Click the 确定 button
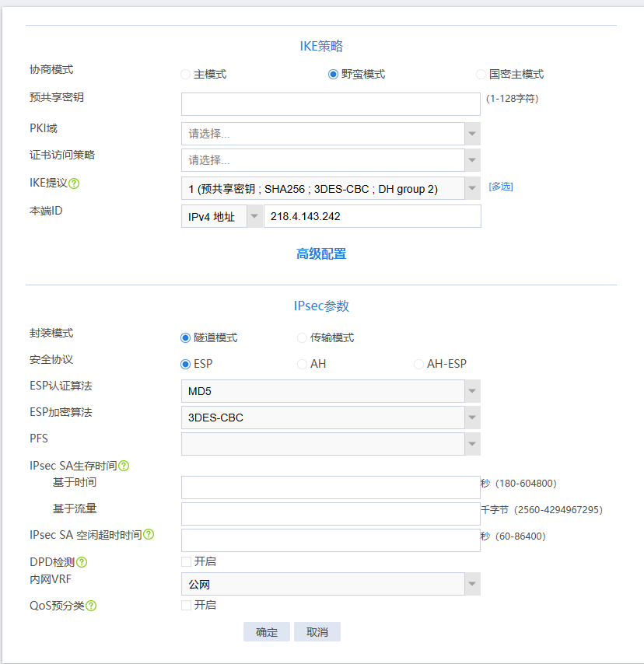 (x=267, y=632)
